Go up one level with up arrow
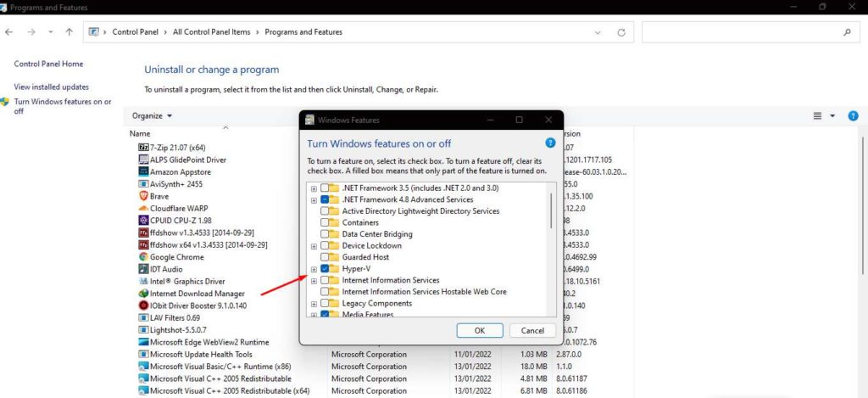Screen dimensions: 868x398 [x=70, y=32]
